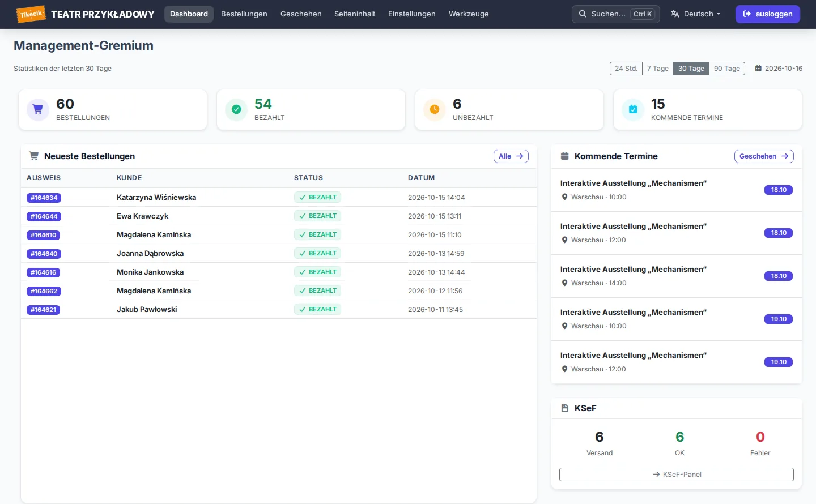Go to the Bestellungen tab

(x=244, y=14)
